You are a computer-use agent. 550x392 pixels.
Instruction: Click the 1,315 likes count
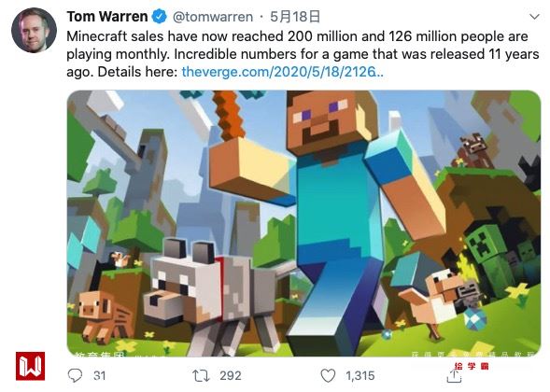360,376
